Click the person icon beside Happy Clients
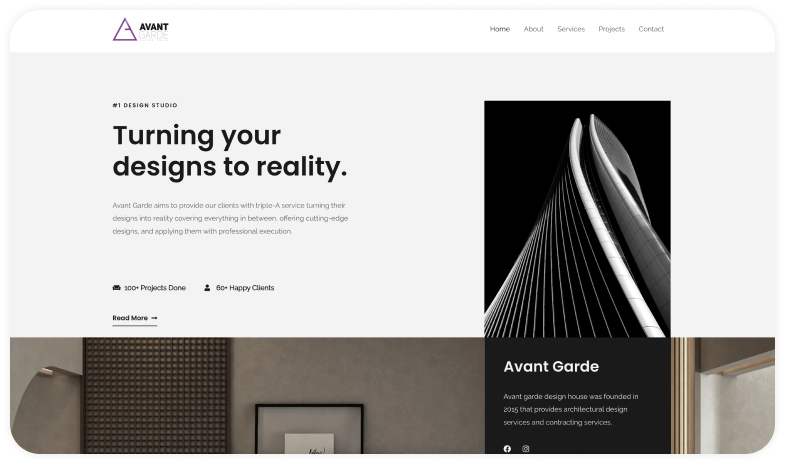 207,288
